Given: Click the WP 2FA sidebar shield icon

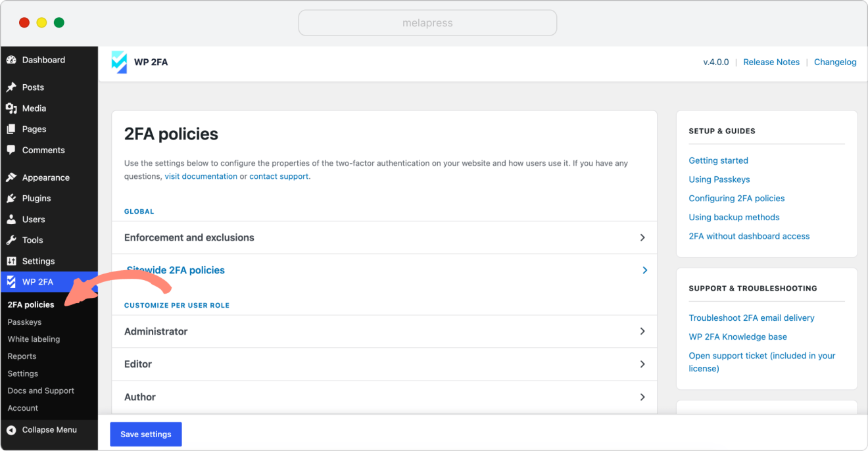Looking at the screenshot, I should (11, 282).
